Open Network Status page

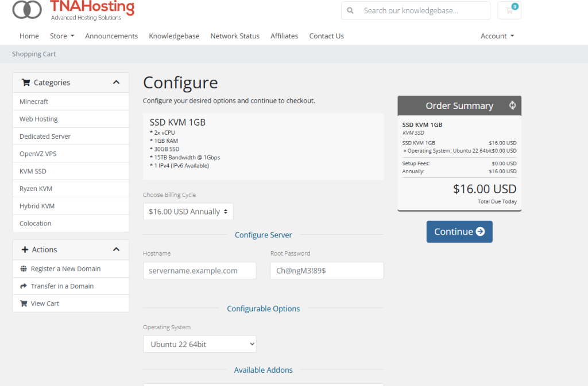tap(235, 36)
